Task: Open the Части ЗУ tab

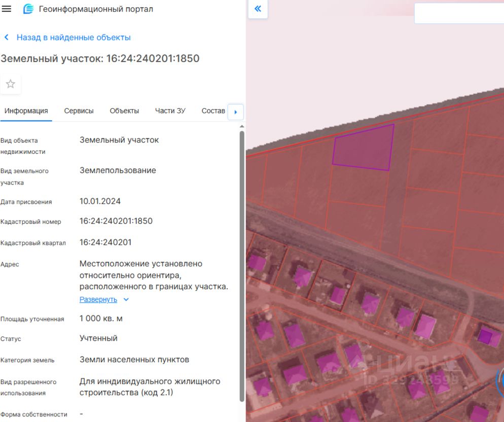Action: pos(170,111)
